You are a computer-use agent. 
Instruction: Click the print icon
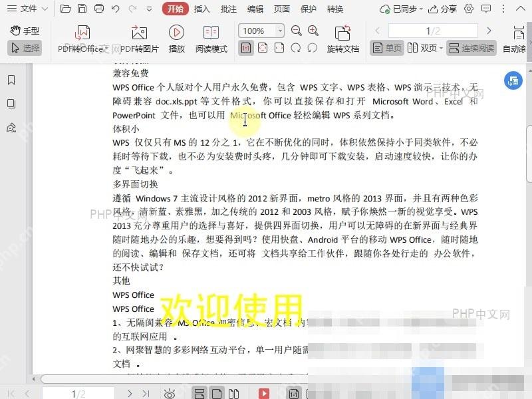pyautogui.click(x=98, y=9)
